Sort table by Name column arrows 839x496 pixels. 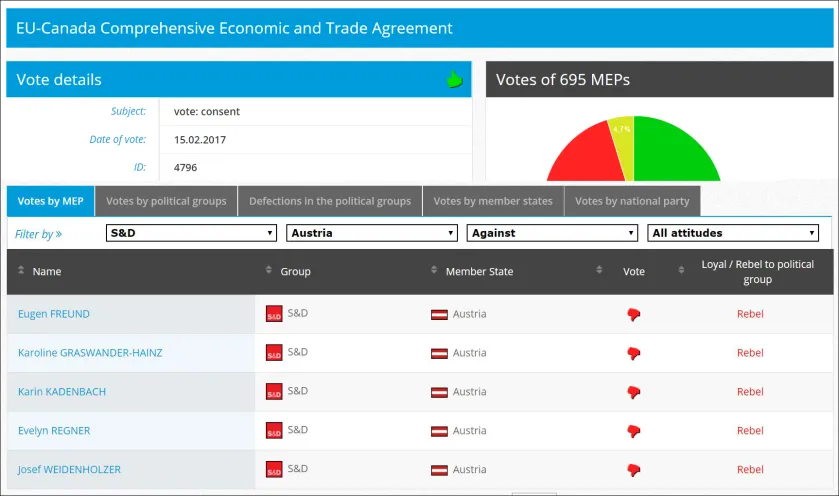coord(21,270)
